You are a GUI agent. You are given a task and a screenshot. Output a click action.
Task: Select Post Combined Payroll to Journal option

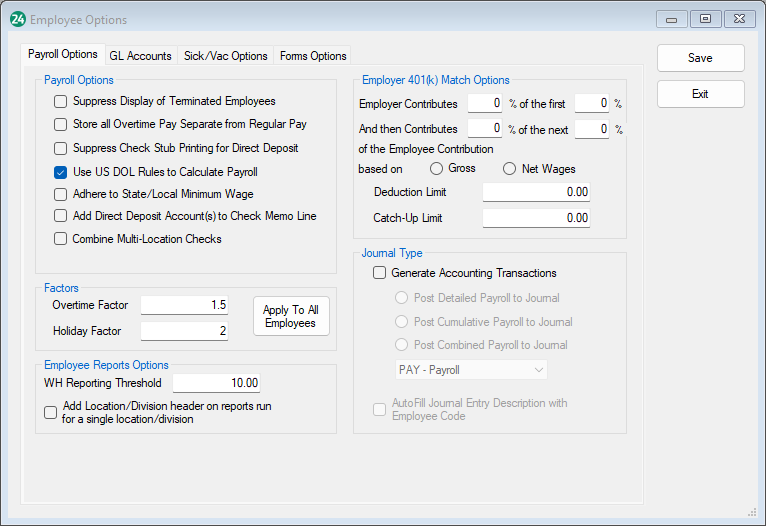pyautogui.click(x=402, y=345)
